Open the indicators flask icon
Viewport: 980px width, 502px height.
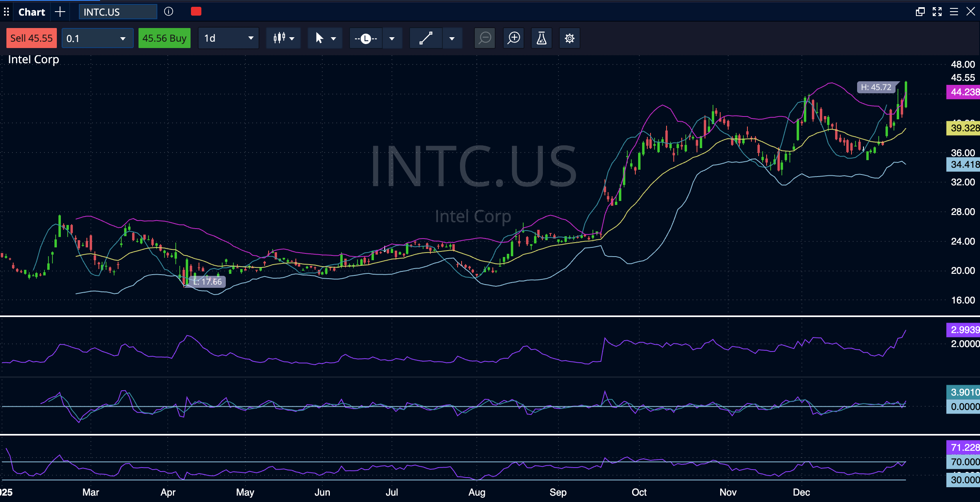click(541, 38)
